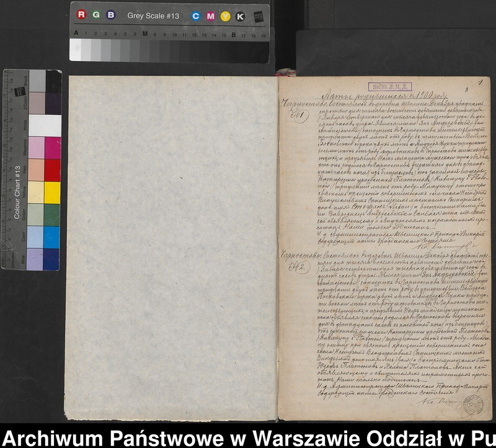Pick the grey swatch beside the black swatch
The height and width of the screenshot is (448, 496).
click(38, 81)
